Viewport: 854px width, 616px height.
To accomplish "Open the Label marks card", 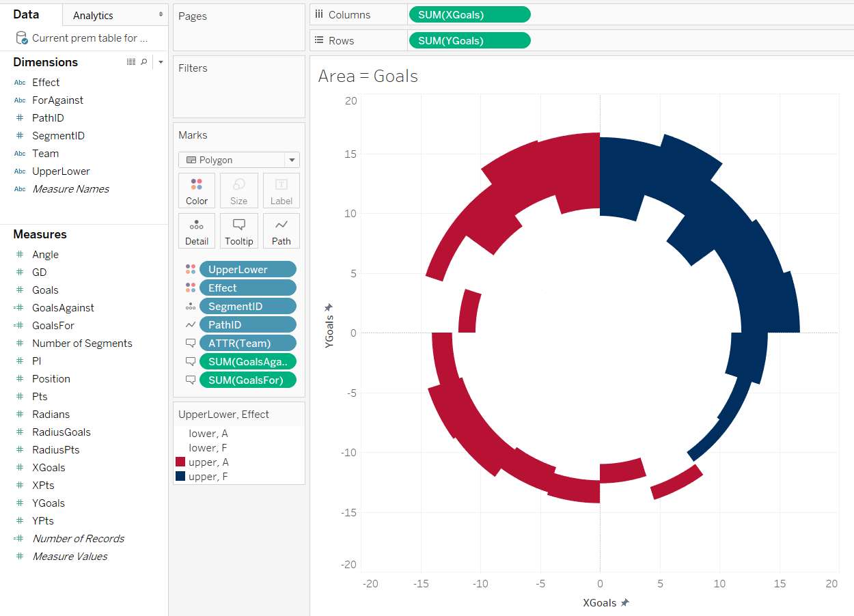I will [x=281, y=191].
